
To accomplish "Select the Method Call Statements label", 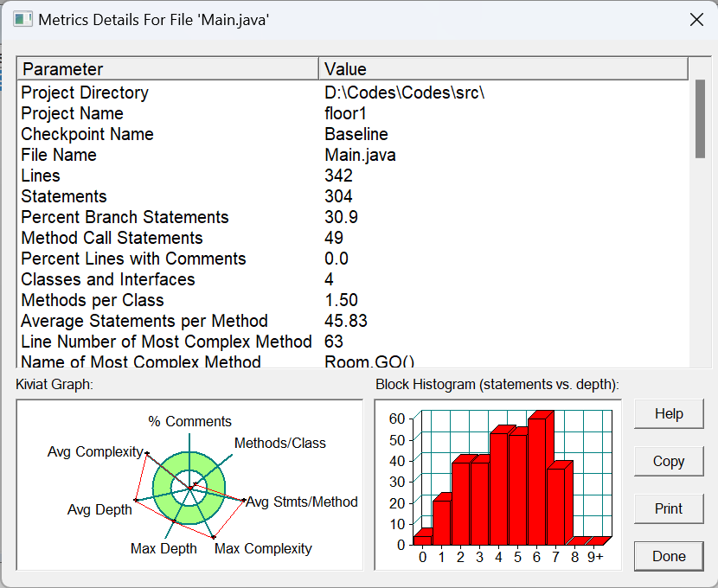I will coord(112,238).
